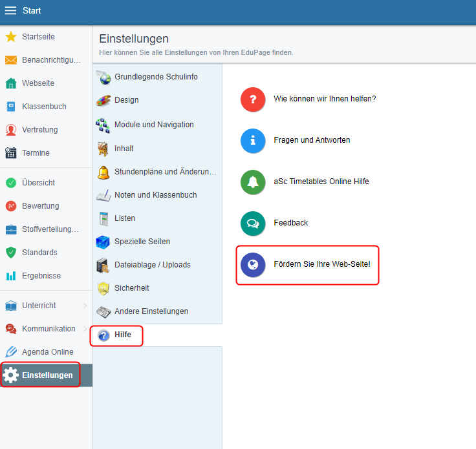Image resolution: width=476 pixels, height=449 pixels.
Task: Open the hamburger menu icon
Action: click(10, 10)
